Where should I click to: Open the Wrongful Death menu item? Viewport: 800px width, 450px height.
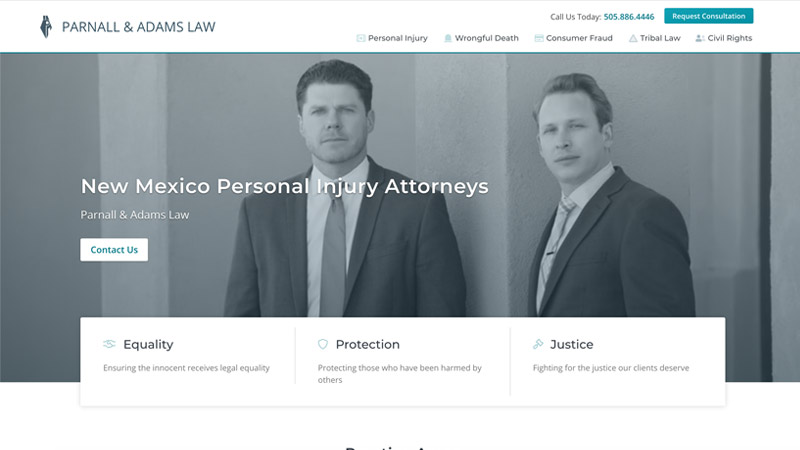coord(481,38)
